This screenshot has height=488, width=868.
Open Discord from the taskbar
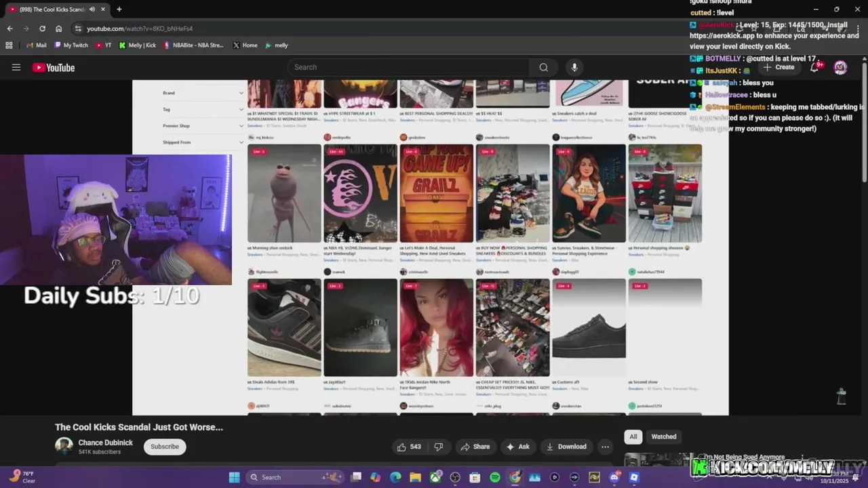614,477
